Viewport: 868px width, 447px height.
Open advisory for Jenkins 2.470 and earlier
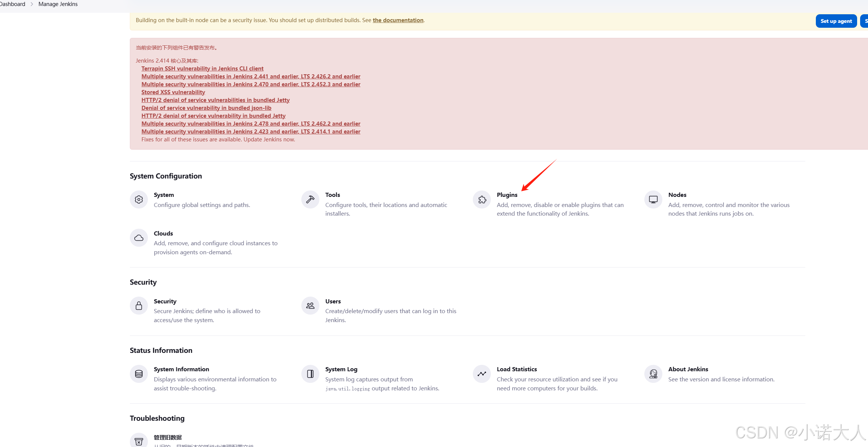pyautogui.click(x=251, y=84)
